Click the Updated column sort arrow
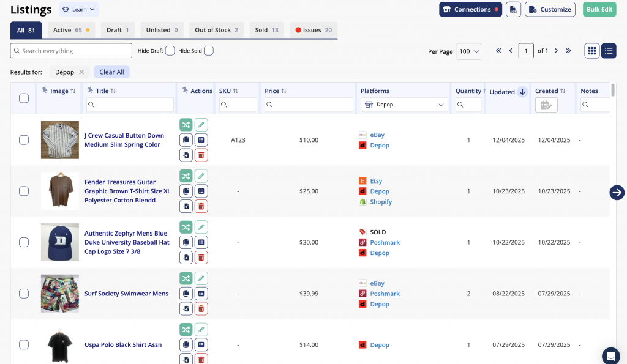627x364 pixels. (x=522, y=92)
